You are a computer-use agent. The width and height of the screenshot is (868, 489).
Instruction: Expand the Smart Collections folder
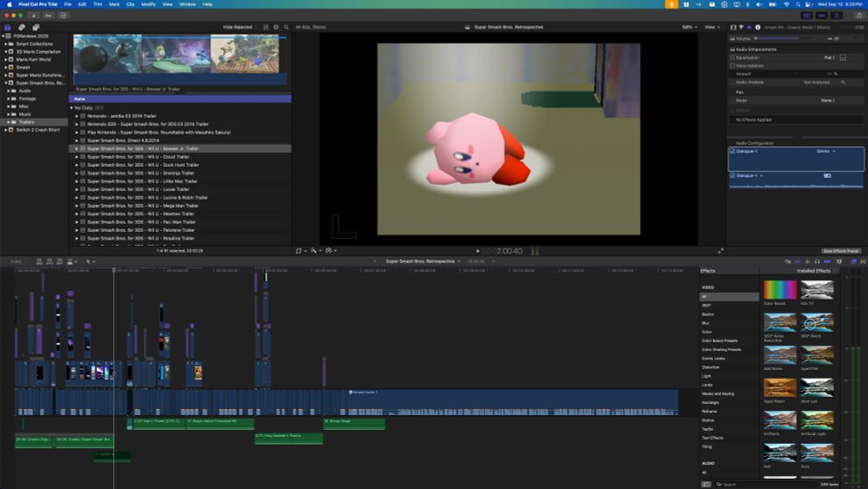click(6, 43)
